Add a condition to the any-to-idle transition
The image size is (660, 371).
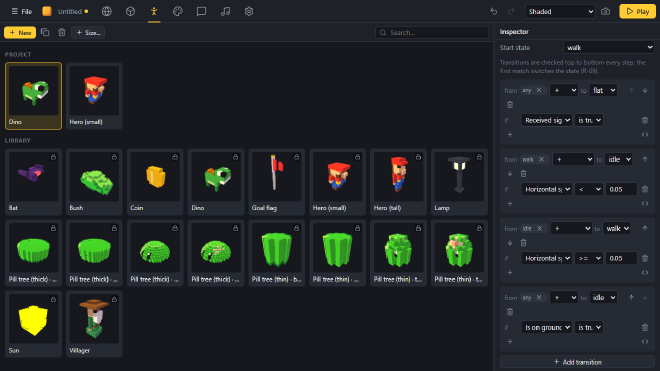pos(510,342)
